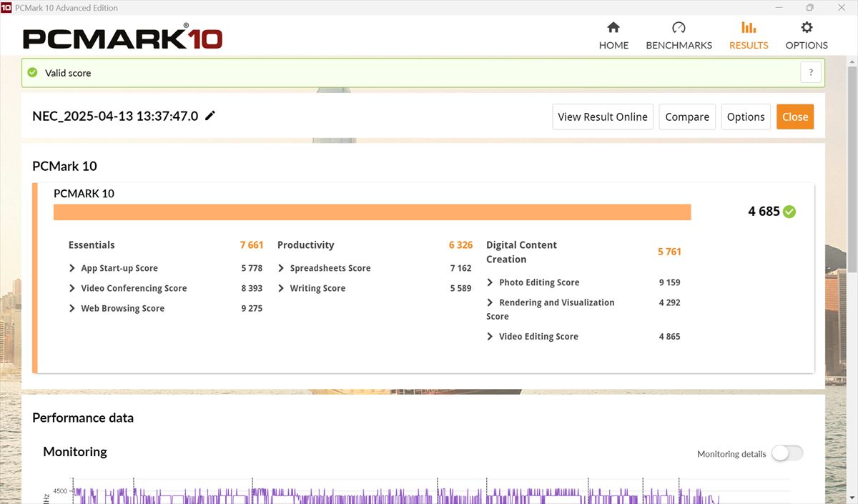Click the Valid score green checkmark icon

pyautogui.click(x=32, y=72)
